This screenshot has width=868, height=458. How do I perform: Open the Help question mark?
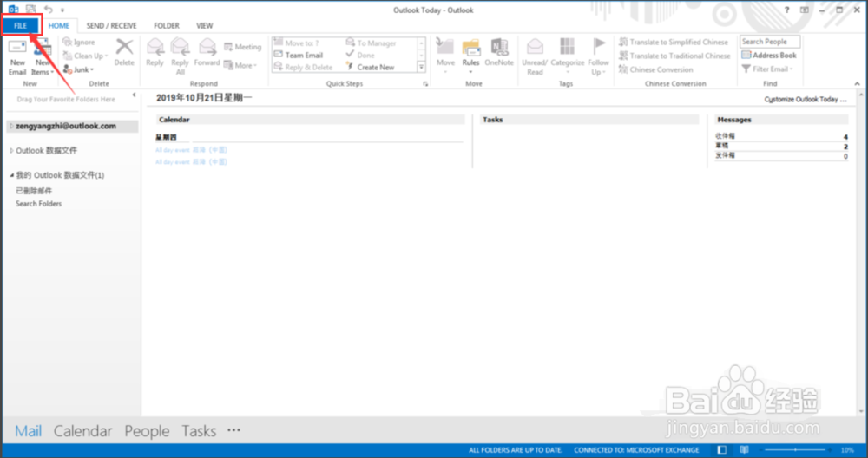pyautogui.click(x=786, y=10)
